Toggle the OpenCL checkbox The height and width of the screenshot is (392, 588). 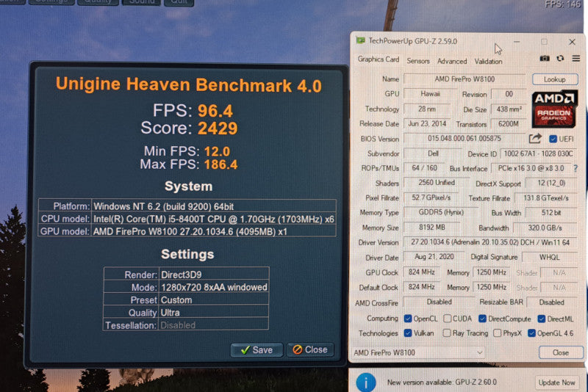click(408, 319)
